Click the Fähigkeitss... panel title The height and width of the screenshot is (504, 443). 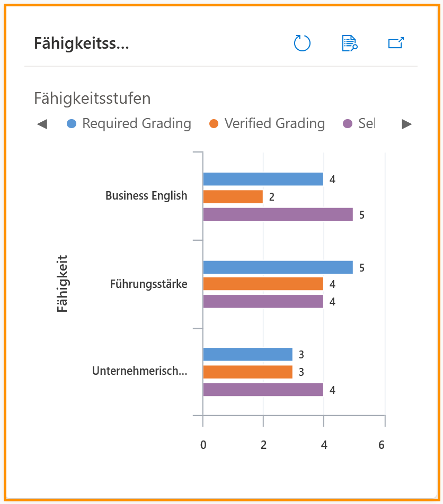click(82, 43)
